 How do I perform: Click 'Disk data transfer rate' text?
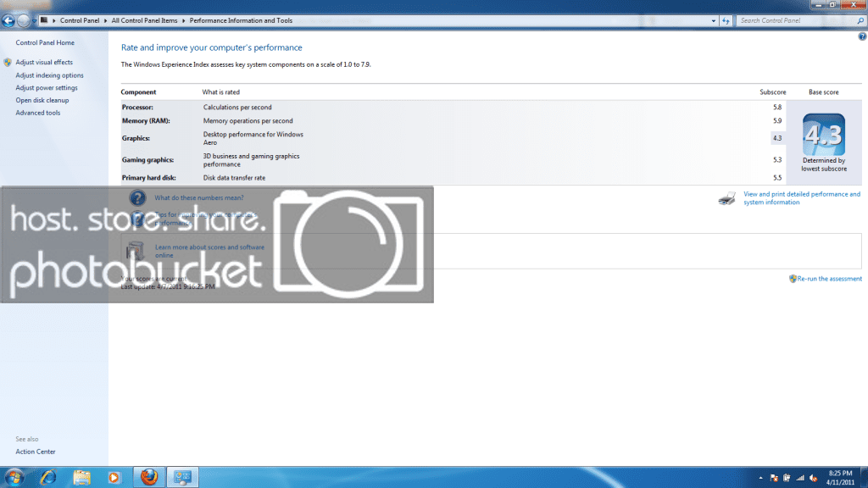point(234,178)
